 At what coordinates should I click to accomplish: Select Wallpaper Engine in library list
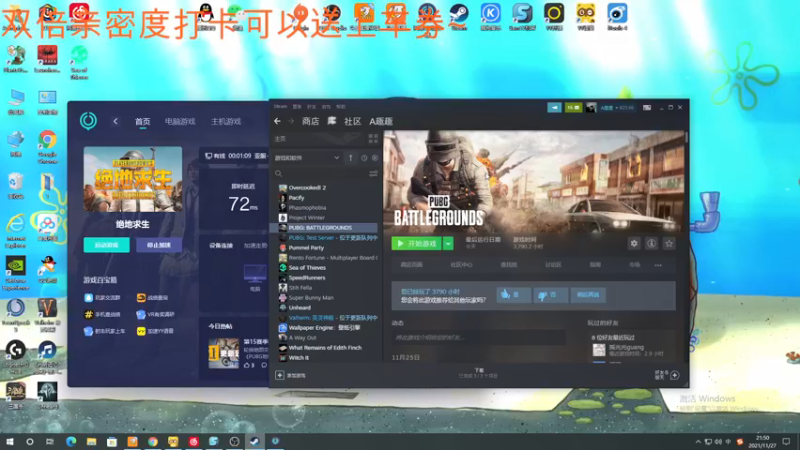tap(324, 328)
